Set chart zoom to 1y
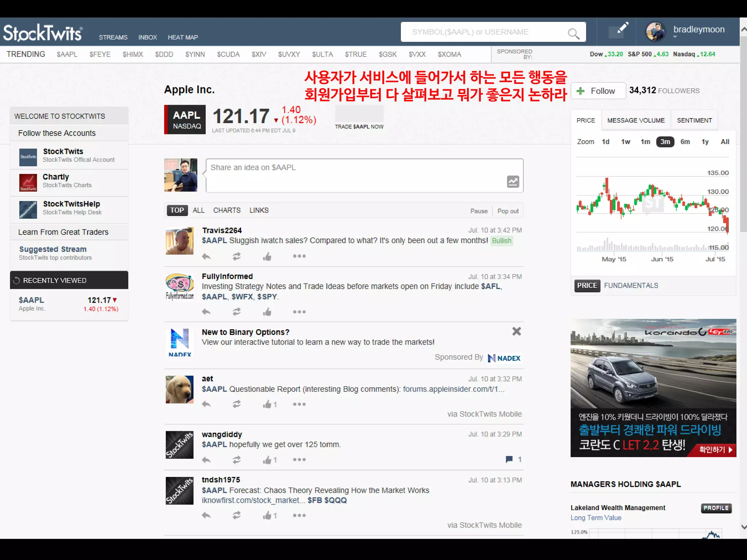 705,142
